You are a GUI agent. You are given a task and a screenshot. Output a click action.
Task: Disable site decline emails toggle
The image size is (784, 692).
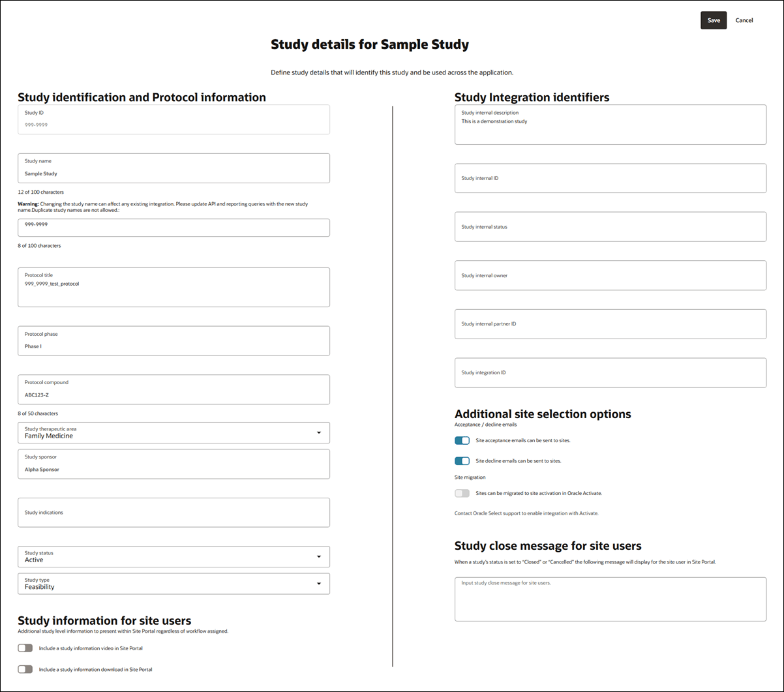click(462, 460)
